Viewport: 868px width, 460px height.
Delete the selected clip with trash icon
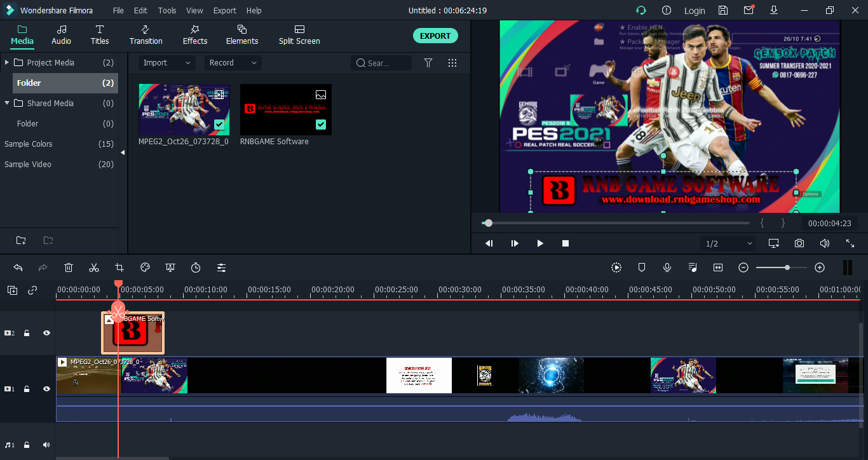click(69, 267)
